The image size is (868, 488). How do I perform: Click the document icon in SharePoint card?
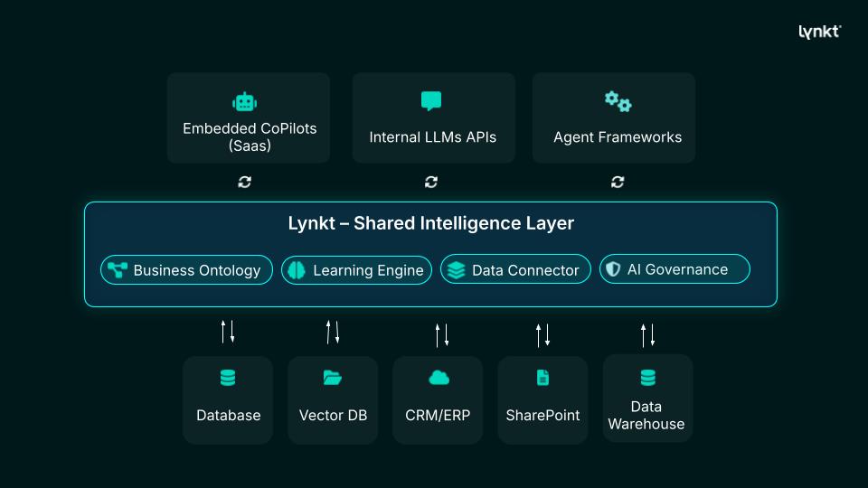tap(543, 378)
